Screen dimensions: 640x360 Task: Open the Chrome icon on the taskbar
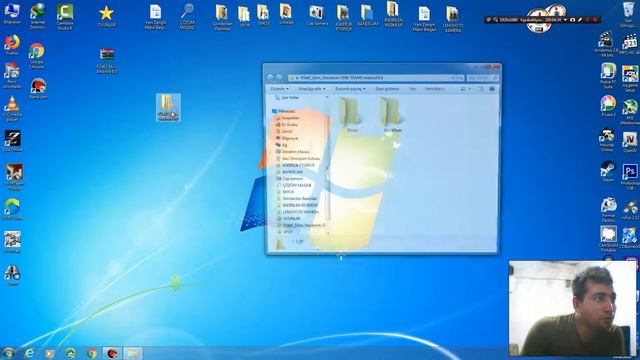[x=92, y=353]
